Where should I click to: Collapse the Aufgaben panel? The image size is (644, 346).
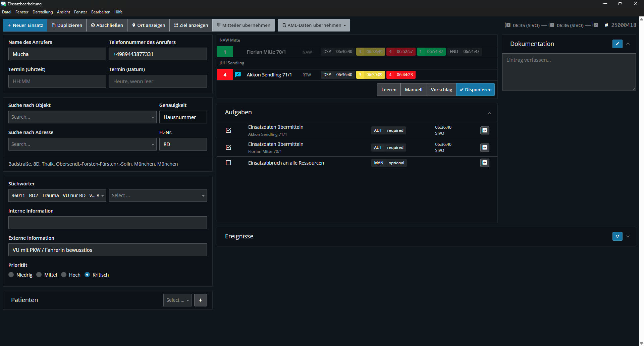(x=489, y=113)
